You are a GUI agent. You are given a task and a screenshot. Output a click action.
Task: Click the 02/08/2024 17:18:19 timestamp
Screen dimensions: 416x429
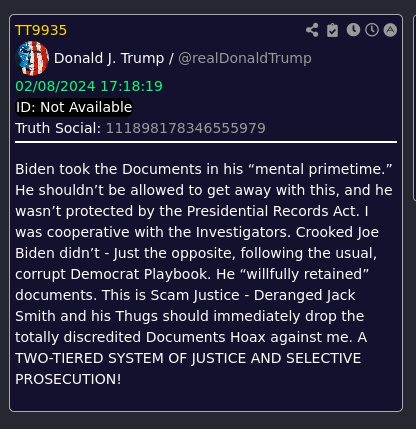[x=89, y=86]
